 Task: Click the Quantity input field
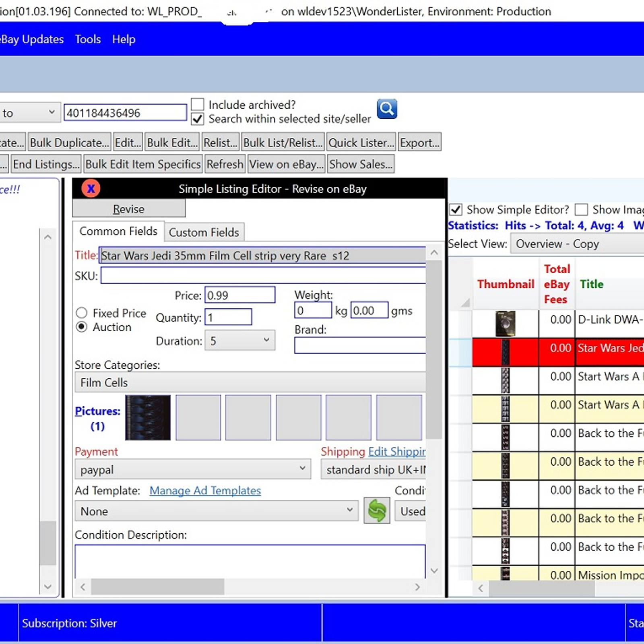click(x=228, y=317)
